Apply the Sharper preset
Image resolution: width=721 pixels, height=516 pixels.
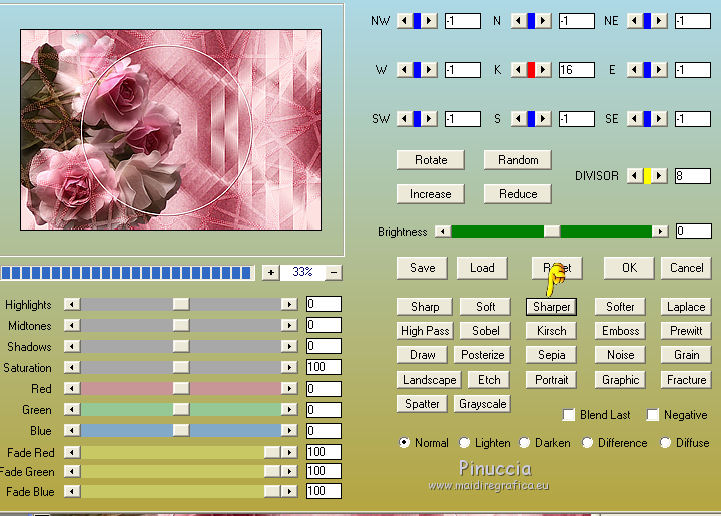coord(551,307)
